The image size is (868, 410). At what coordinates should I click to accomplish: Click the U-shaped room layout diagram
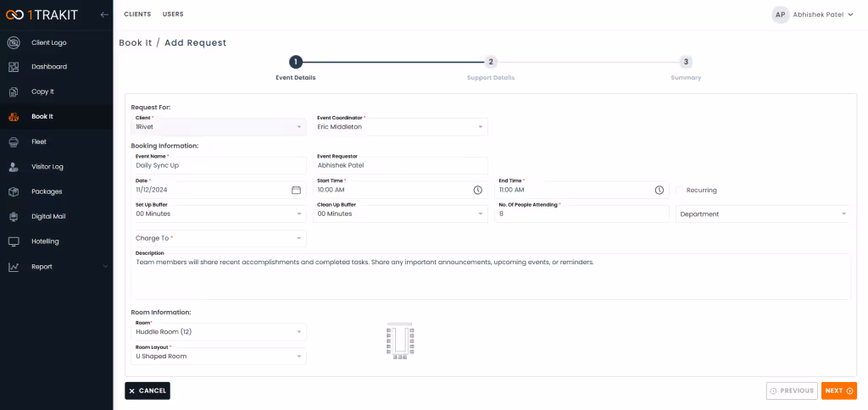click(400, 341)
